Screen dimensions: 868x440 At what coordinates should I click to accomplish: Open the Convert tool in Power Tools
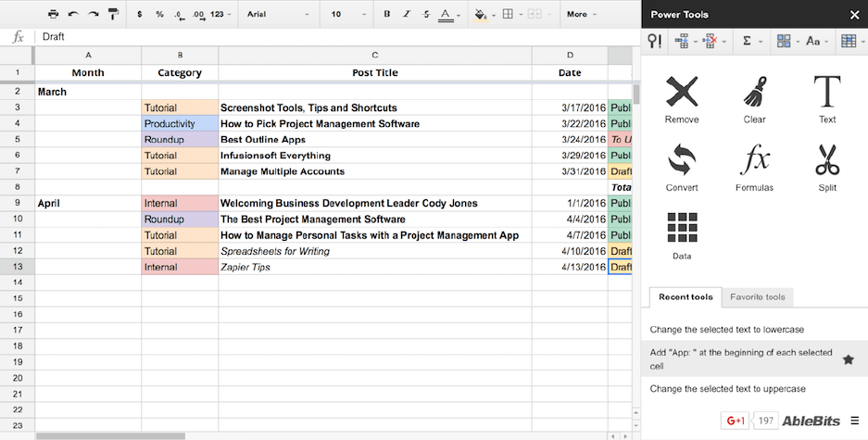(x=682, y=168)
